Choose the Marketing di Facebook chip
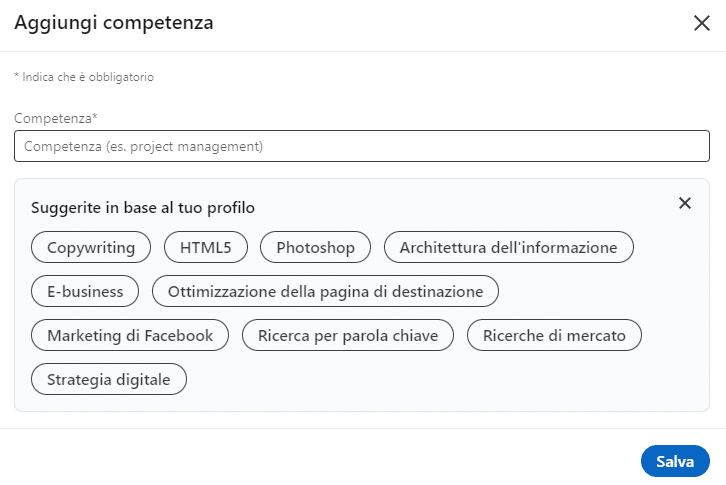The height and width of the screenshot is (485, 726). pyautogui.click(x=130, y=335)
